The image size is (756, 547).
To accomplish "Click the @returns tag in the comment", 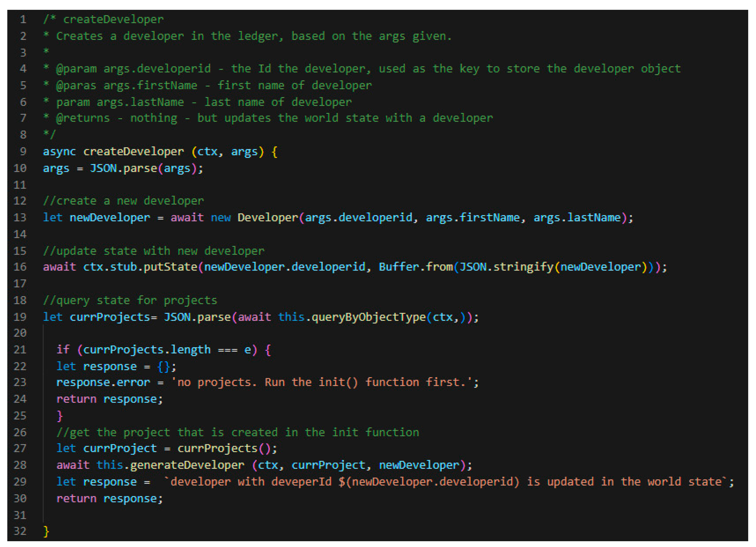I will (83, 118).
